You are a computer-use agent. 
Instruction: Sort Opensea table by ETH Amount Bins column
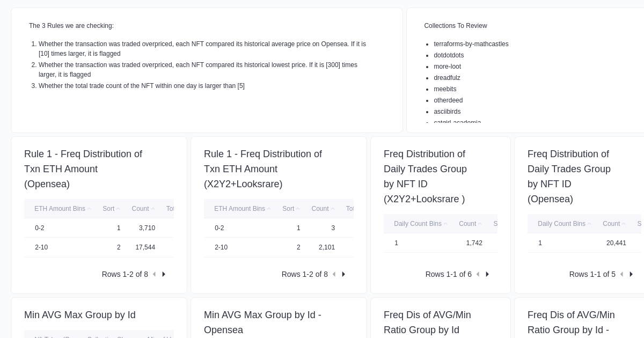(x=60, y=209)
